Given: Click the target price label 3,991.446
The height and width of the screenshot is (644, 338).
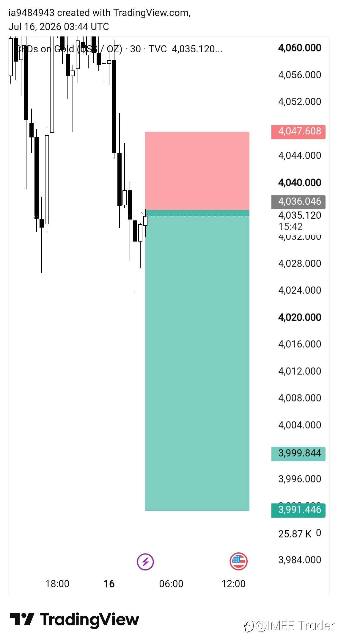Looking at the screenshot, I should (298, 510).
